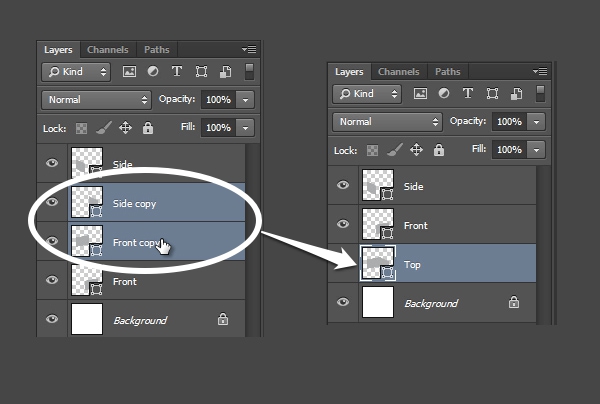Click Opacity 100% field in right panel

pos(509,122)
